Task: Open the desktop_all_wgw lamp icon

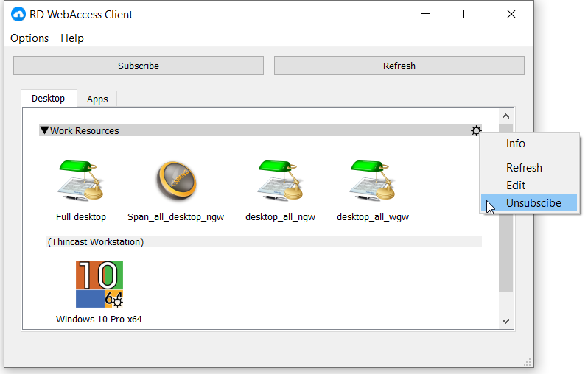Action: (x=372, y=181)
